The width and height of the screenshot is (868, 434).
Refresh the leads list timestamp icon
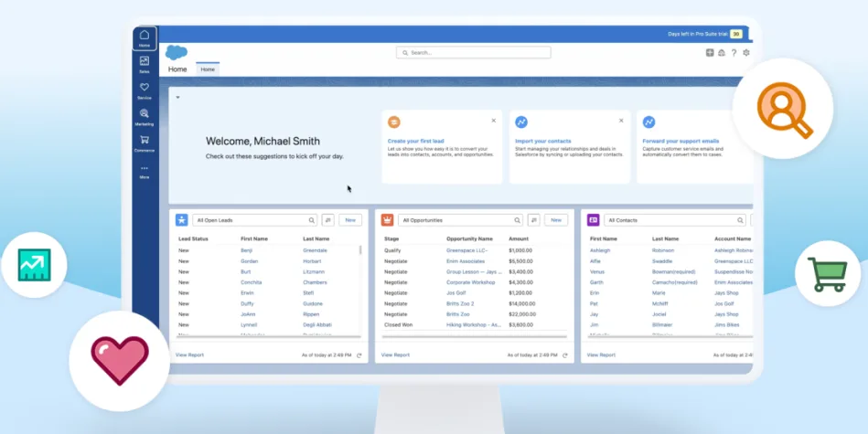click(359, 355)
